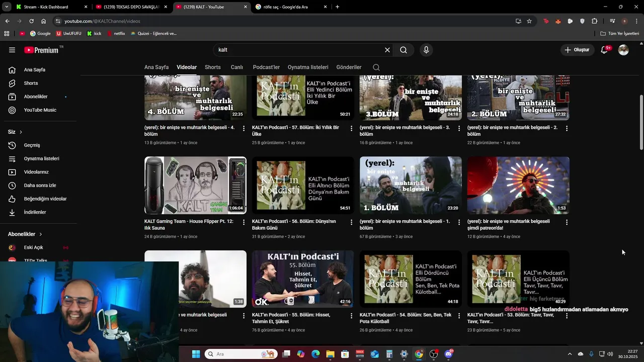Switch to Canlı tab

[x=237, y=67]
